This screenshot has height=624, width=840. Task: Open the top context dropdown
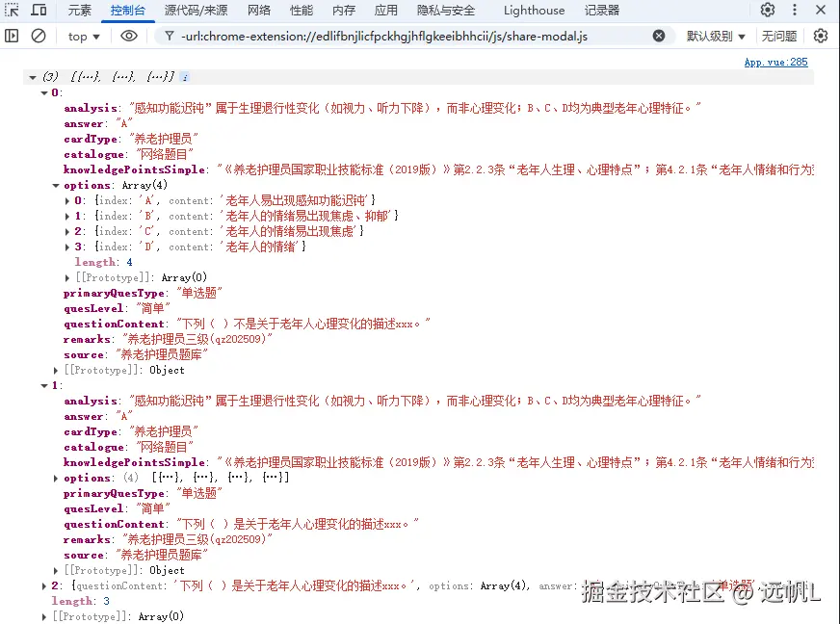pyautogui.click(x=84, y=37)
